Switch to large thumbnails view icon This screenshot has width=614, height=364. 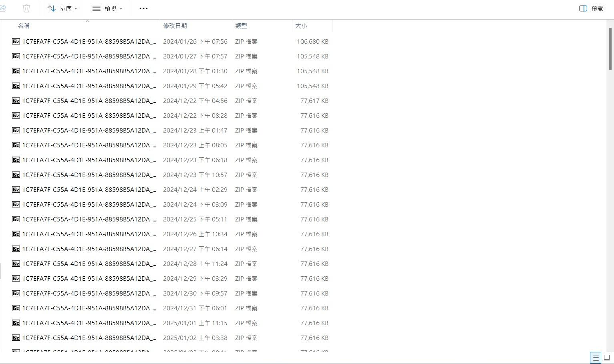pyautogui.click(x=607, y=358)
